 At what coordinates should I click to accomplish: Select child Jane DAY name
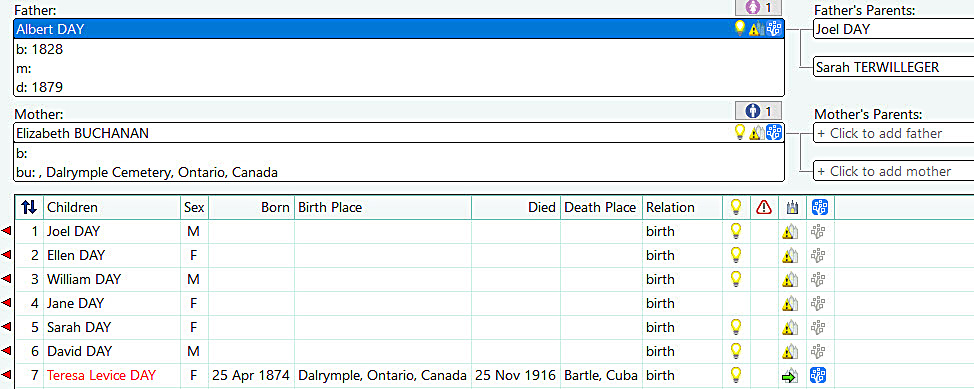click(75, 303)
